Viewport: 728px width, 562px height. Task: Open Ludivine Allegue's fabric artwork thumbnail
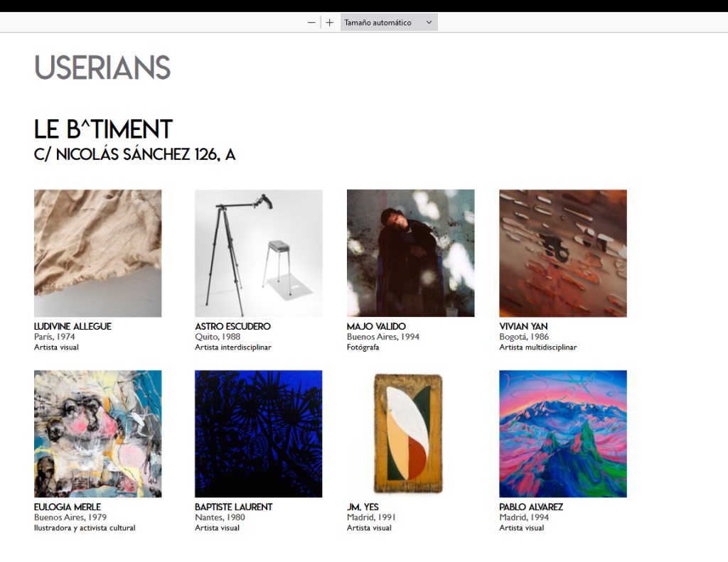click(98, 254)
